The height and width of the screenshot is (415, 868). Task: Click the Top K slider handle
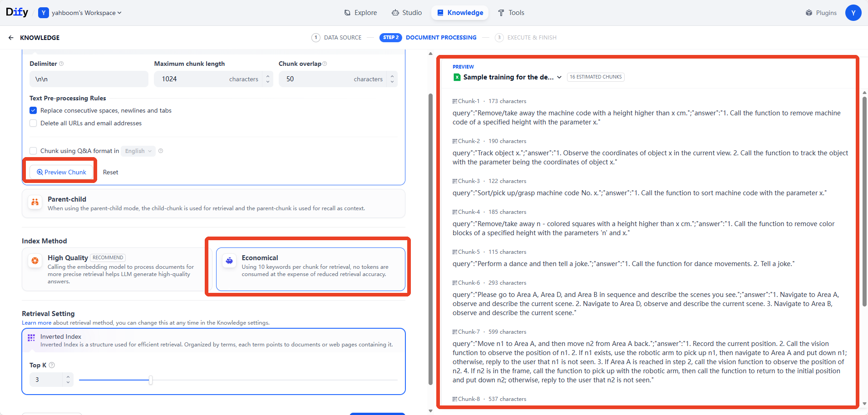tap(151, 380)
